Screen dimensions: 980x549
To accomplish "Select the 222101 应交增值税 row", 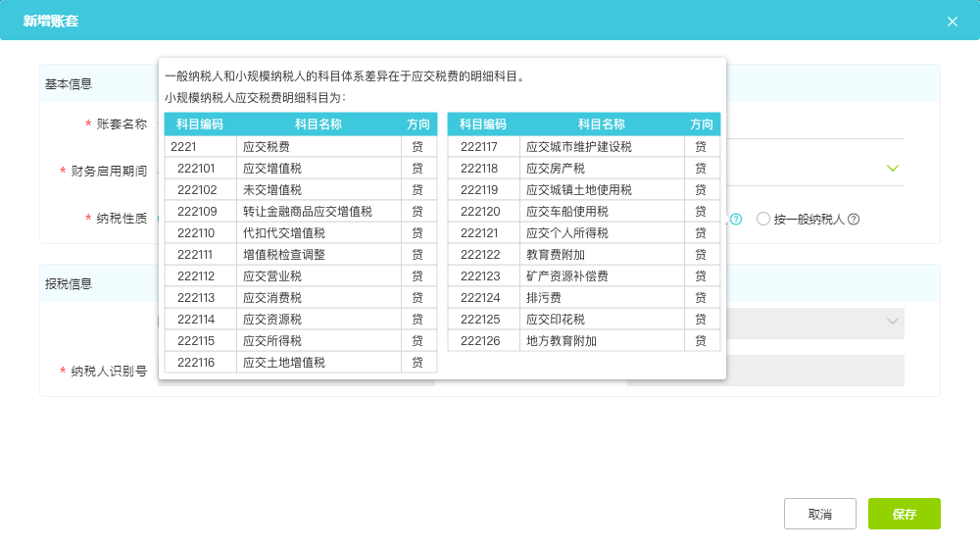I will point(301,169).
